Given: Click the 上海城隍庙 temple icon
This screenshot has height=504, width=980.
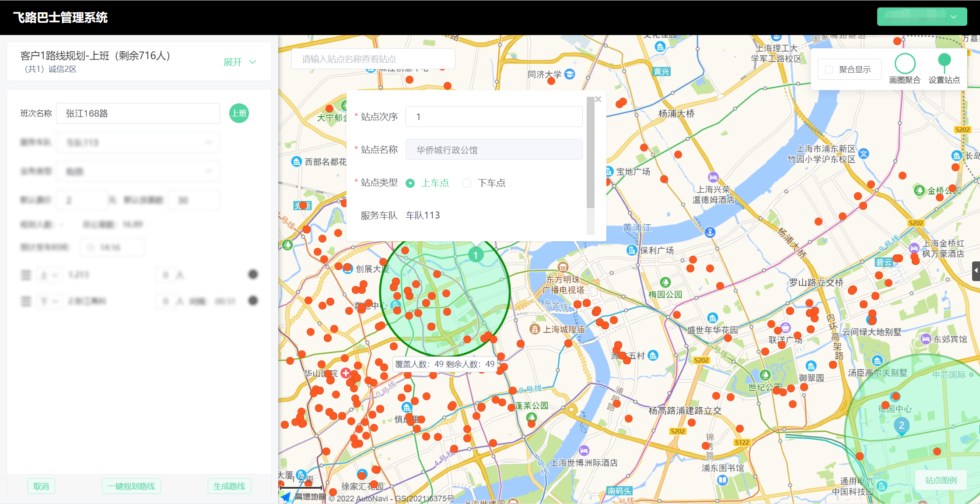Looking at the screenshot, I should pos(535,329).
